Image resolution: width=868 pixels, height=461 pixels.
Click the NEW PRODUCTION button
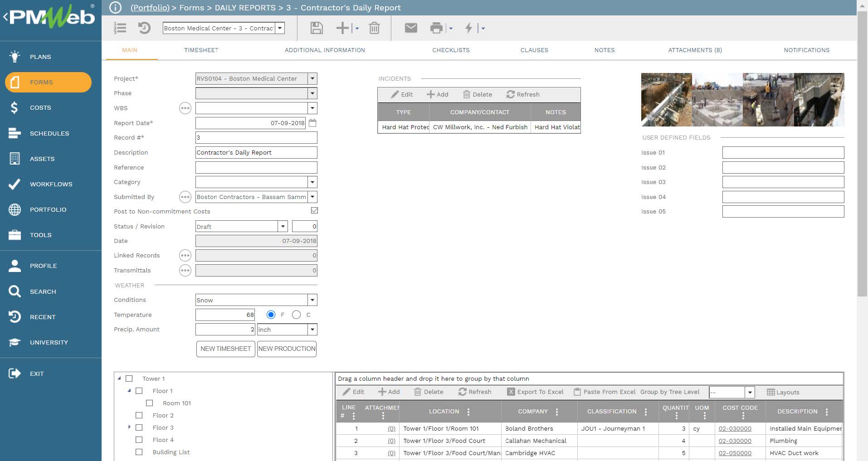287,349
